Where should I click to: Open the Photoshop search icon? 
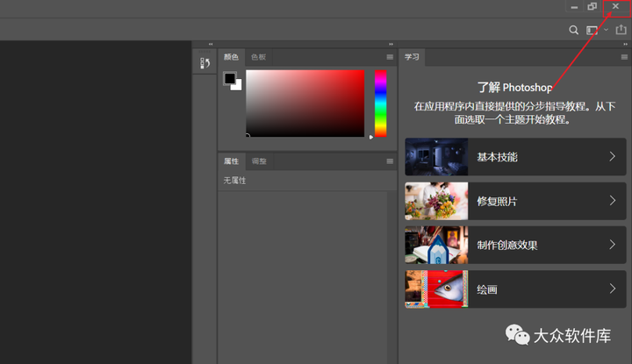click(573, 30)
